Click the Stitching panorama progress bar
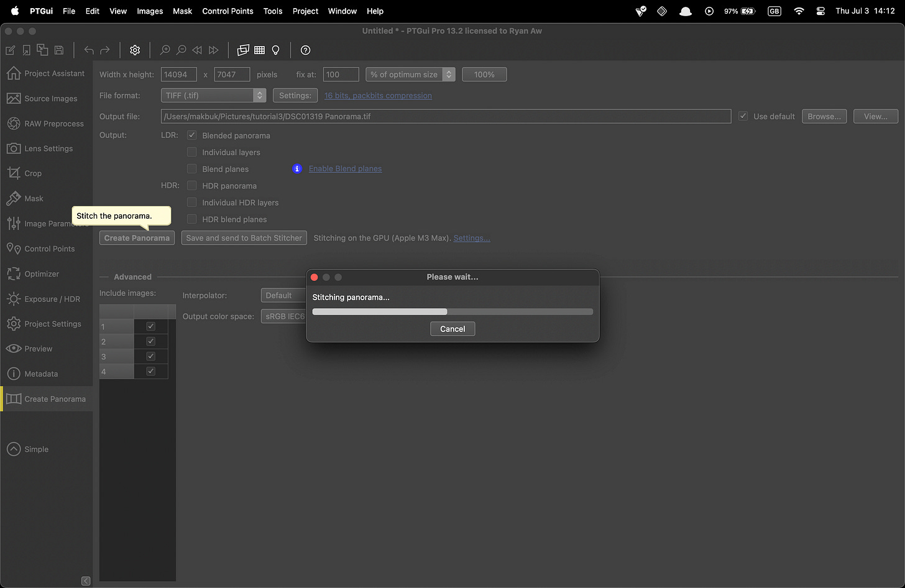Image resolution: width=905 pixels, height=588 pixels. 452,311
